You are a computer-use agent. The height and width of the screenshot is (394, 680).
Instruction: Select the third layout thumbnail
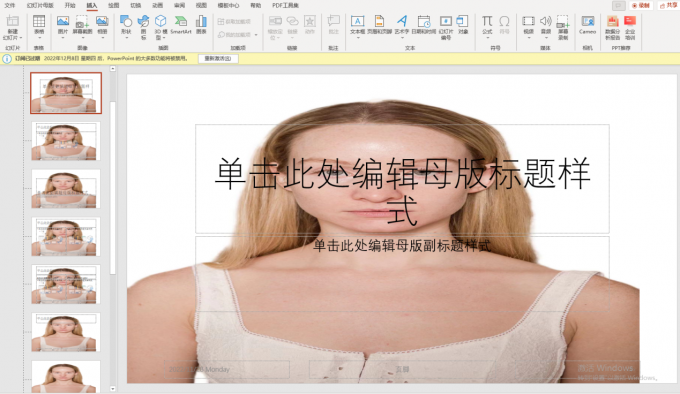point(66,189)
